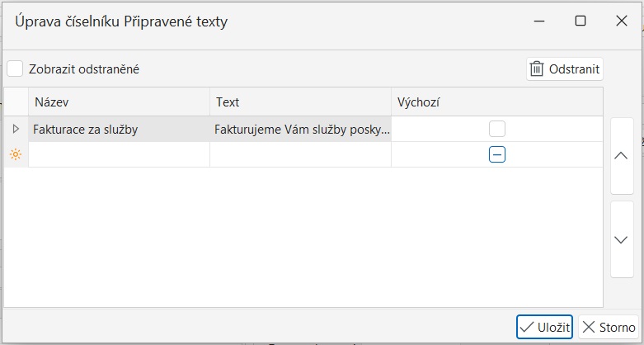Maximize the dialog window
Screen dimensions: 644x345
pyautogui.click(x=581, y=21)
